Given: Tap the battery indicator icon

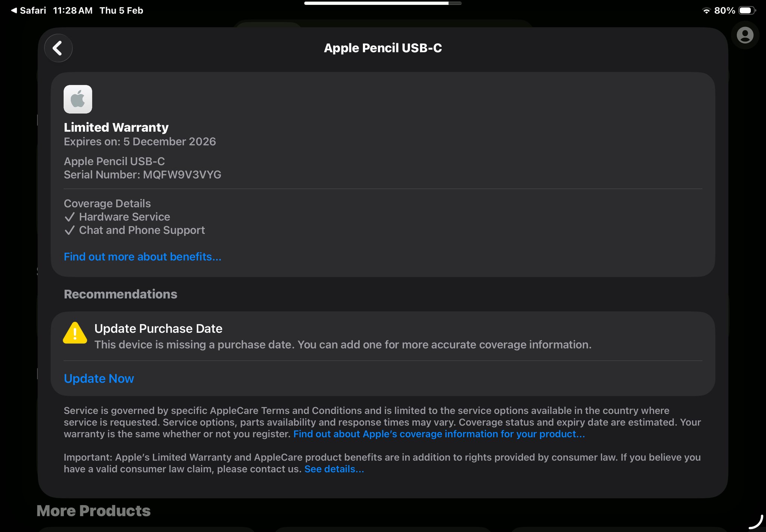Looking at the screenshot, I should pos(747,10).
